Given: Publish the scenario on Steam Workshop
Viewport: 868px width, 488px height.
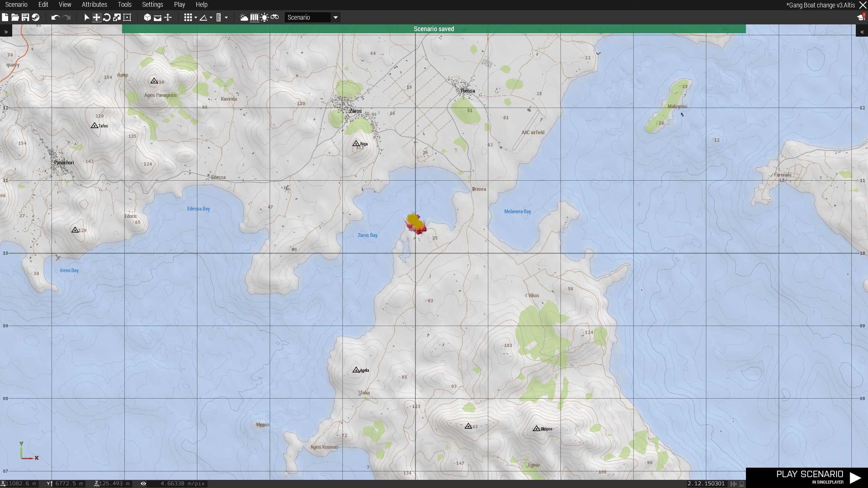Looking at the screenshot, I should point(36,17).
